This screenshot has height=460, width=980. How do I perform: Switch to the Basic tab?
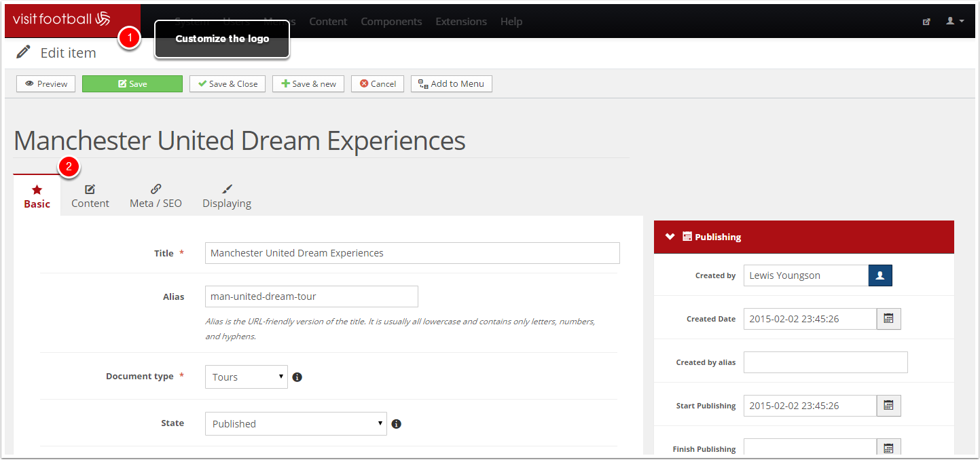37,196
